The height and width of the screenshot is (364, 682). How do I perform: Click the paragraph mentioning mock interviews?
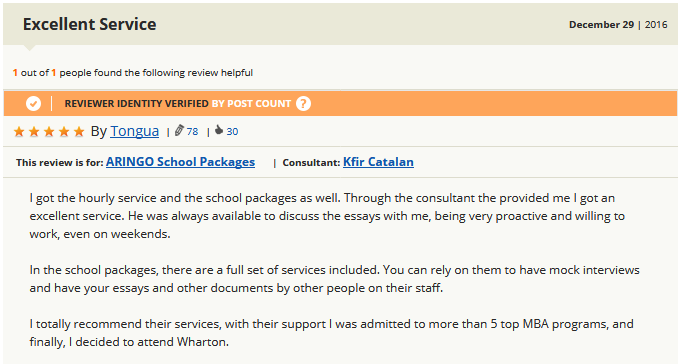pos(334,279)
